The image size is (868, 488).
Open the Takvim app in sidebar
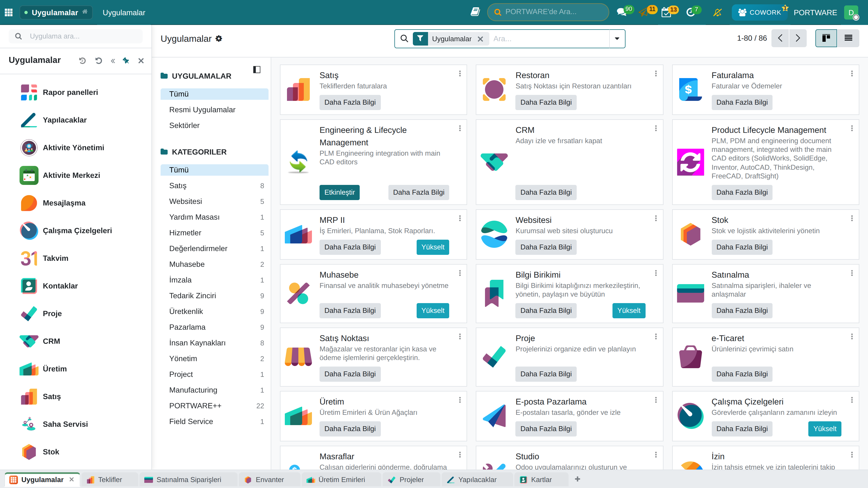click(56, 258)
